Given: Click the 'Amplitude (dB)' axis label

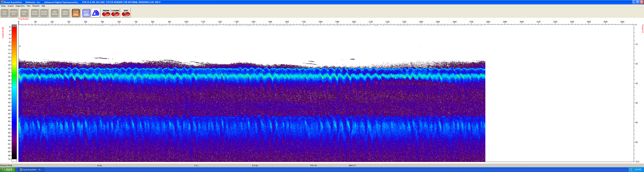Looking at the screenshot, I should (x=3, y=33).
